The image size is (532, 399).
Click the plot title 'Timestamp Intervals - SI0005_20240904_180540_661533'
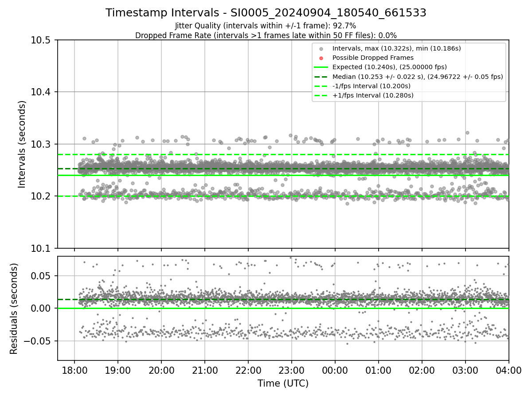click(x=266, y=13)
